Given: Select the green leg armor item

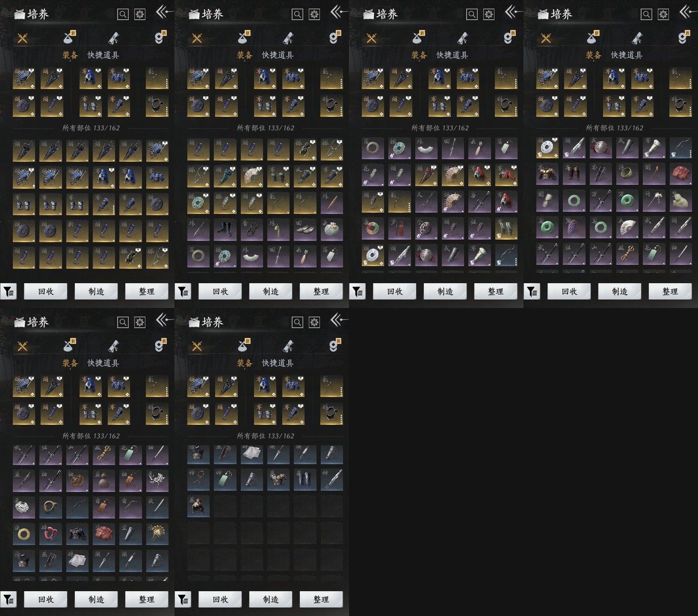Looking at the screenshot, I should coord(506,228).
